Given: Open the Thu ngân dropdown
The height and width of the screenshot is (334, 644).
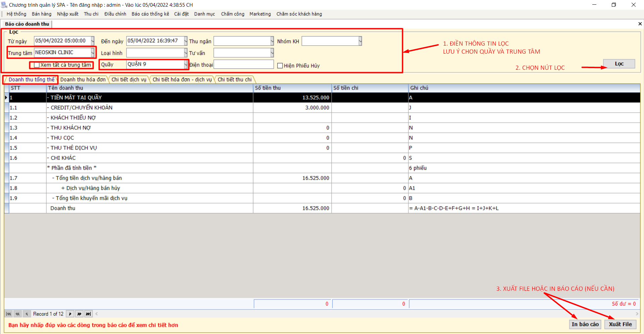Looking at the screenshot, I should (272, 41).
